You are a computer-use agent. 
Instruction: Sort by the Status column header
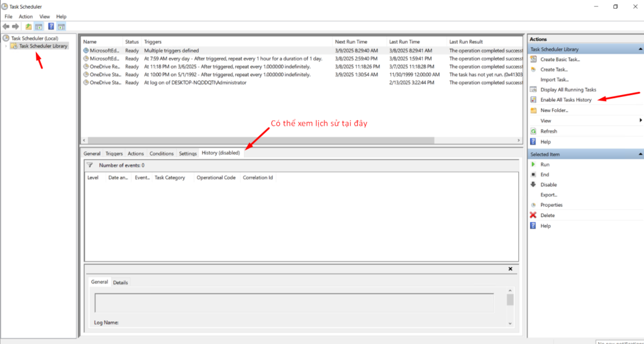coord(132,42)
